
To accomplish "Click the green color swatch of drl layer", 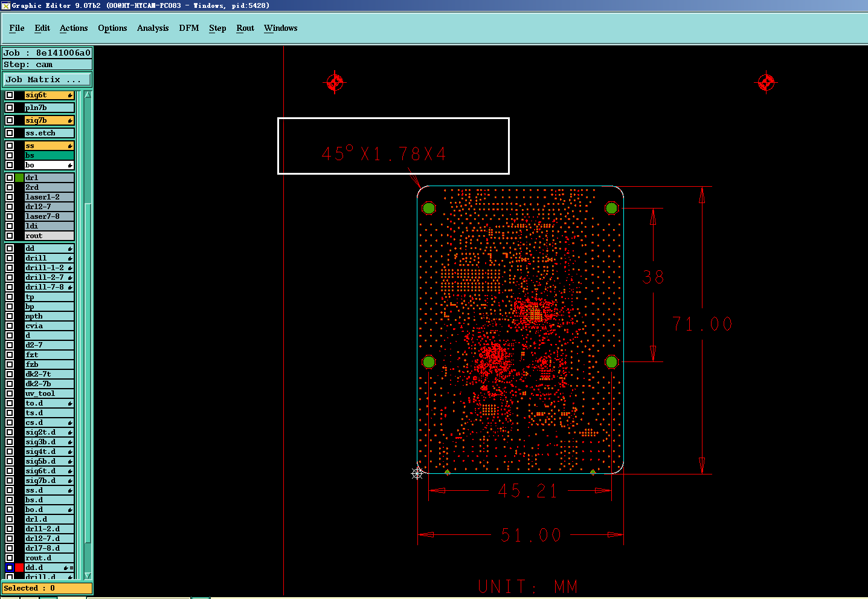I will (x=19, y=178).
